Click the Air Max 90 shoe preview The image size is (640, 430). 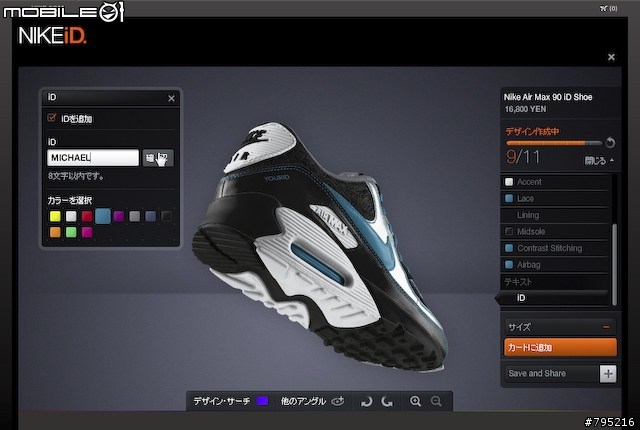click(322, 245)
